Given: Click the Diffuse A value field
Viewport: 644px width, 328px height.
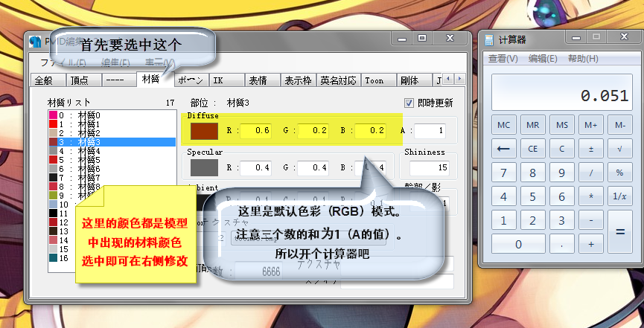Looking at the screenshot, I should pos(430,131).
